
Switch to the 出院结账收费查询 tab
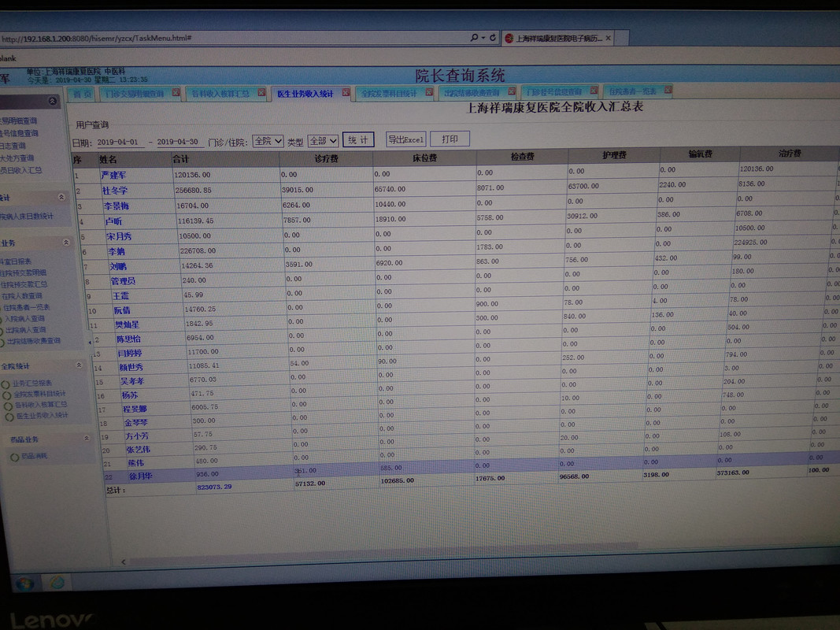click(x=472, y=92)
